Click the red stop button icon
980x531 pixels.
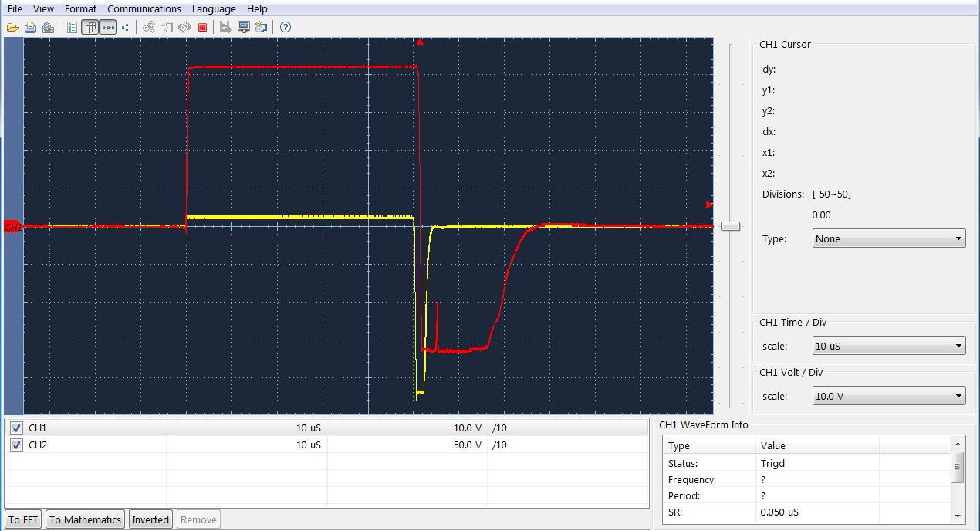(x=202, y=27)
